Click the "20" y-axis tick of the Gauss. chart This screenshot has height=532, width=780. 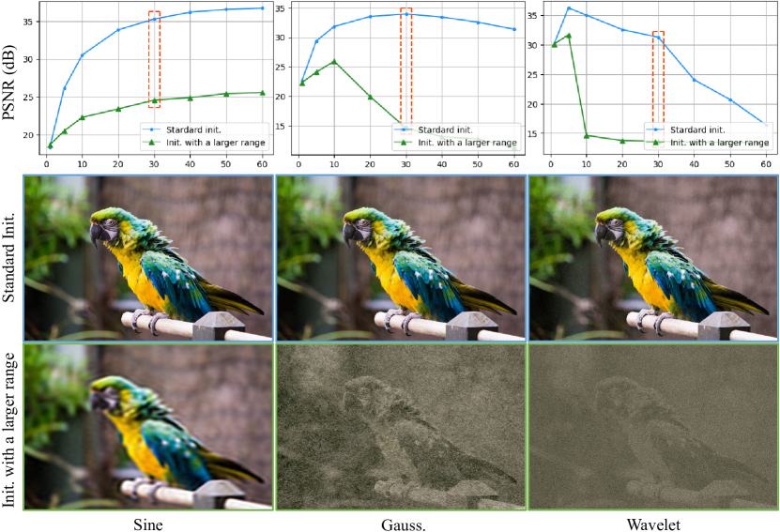(281, 97)
